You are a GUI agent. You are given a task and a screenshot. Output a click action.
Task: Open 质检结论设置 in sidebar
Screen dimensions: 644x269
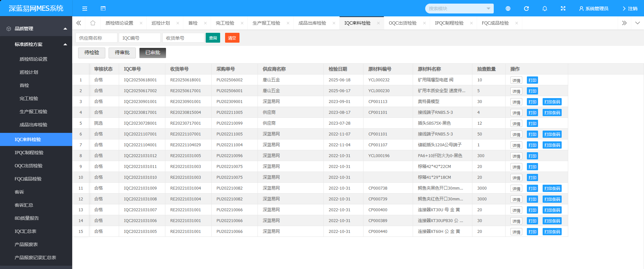click(x=36, y=59)
